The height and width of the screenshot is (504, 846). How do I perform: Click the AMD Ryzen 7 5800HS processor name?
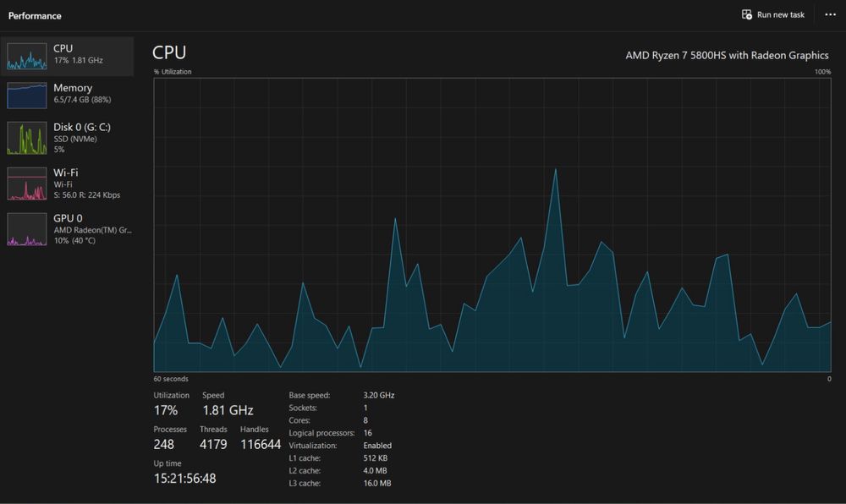pyautogui.click(x=727, y=55)
